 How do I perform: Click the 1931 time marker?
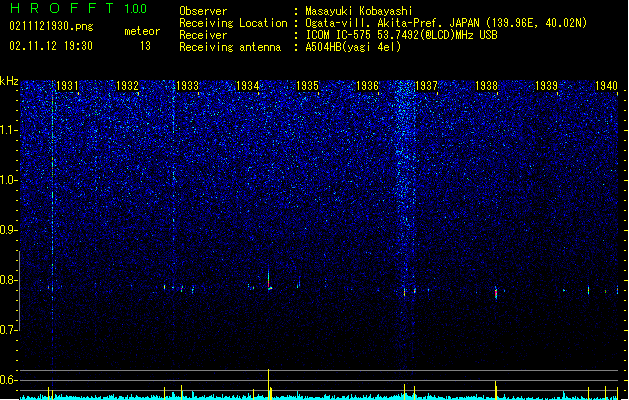coord(67,85)
